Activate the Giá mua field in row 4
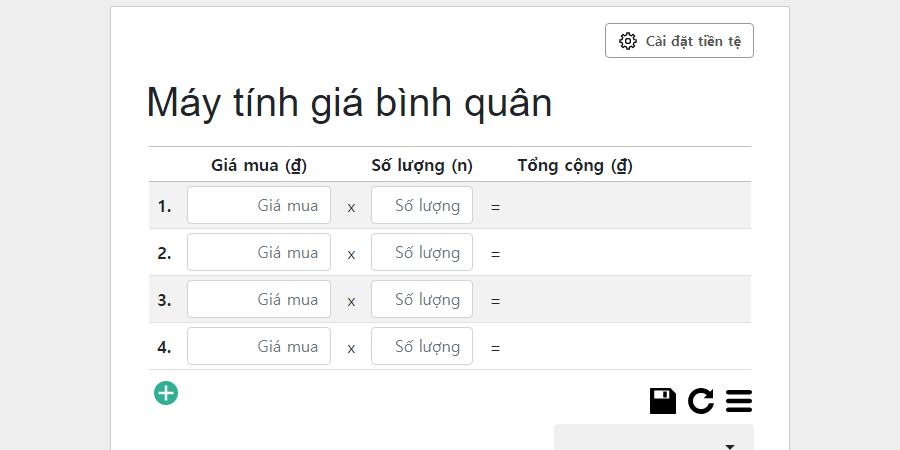Screen dimensions: 900x450 coord(259,346)
